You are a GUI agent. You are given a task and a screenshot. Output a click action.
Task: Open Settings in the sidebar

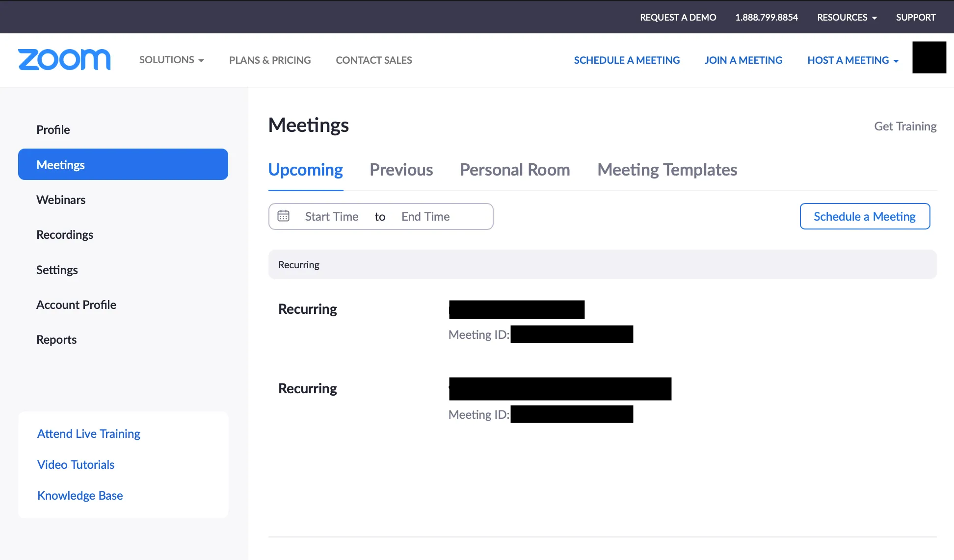pyautogui.click(x=57, y=270)
